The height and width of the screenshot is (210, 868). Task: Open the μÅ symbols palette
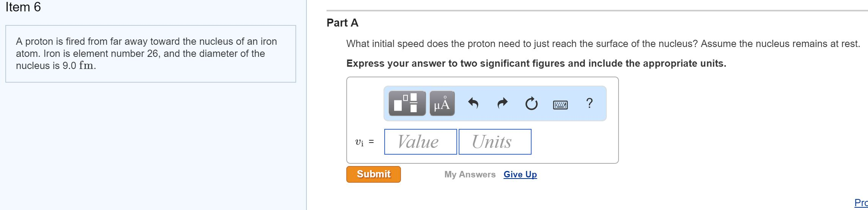442,103
